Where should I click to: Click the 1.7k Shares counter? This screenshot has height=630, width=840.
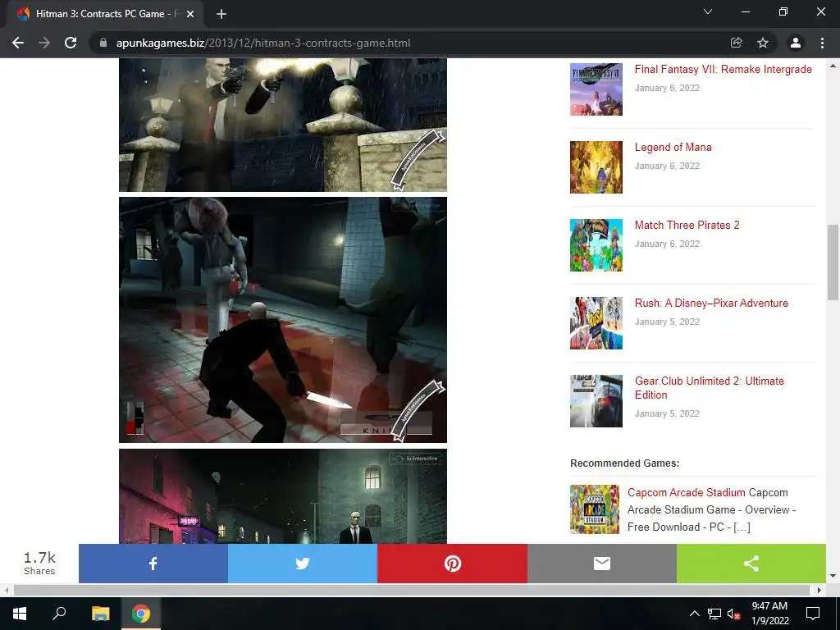pyautogui.click(x=39, y=563)
